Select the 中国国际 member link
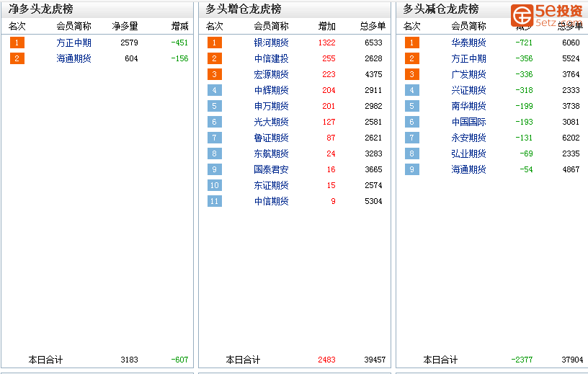The image size is (588, 374). 469,122
